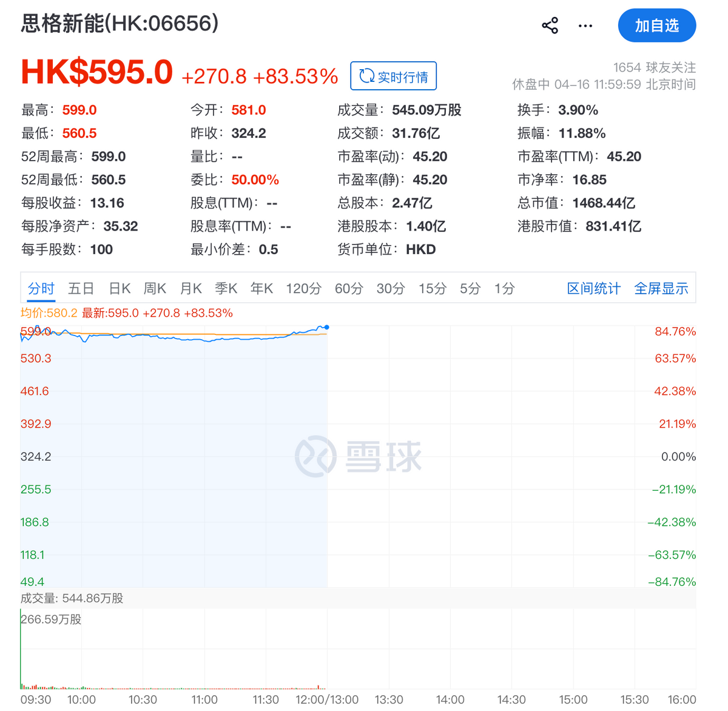Click 全屏显示 to view chart fullscreen
The height and width of the screenshot is (711, 728).
tap(661, 288)
